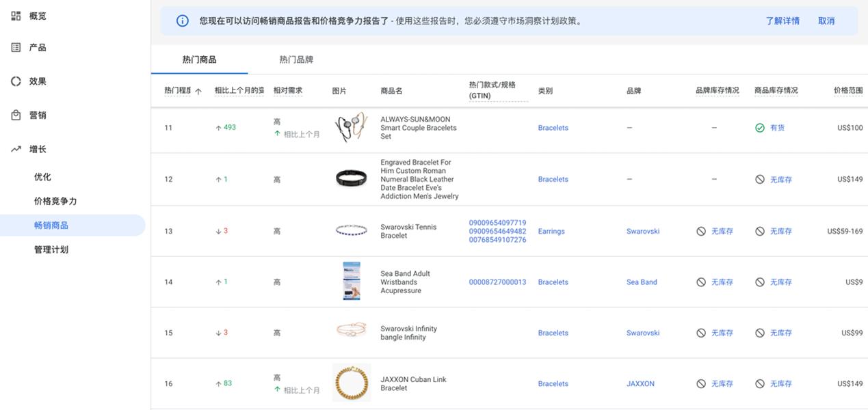The height and width of the screenshot is (410, 868).
Task: Click the 了解详情 link in the banner
Action: pos(783,20)
